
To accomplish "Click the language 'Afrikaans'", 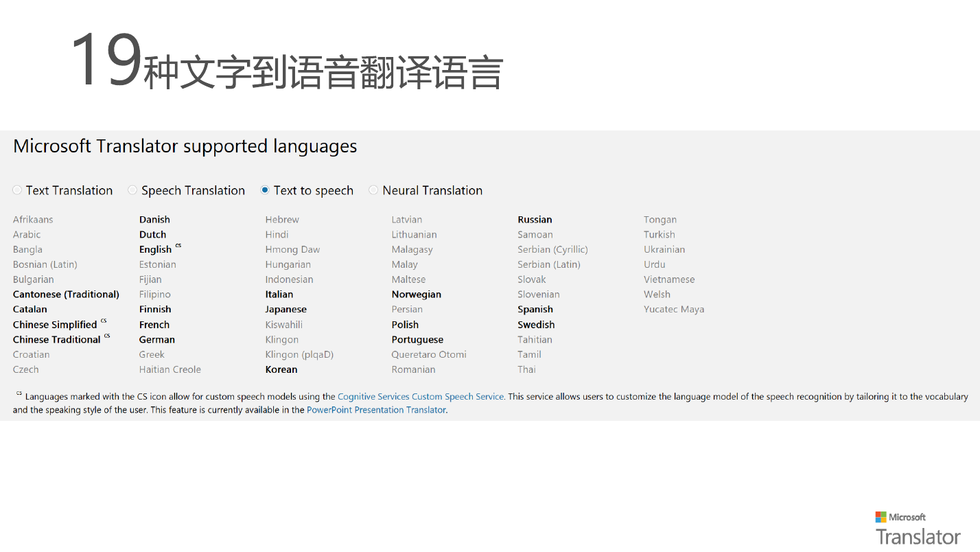I will (x=33, y=220).
